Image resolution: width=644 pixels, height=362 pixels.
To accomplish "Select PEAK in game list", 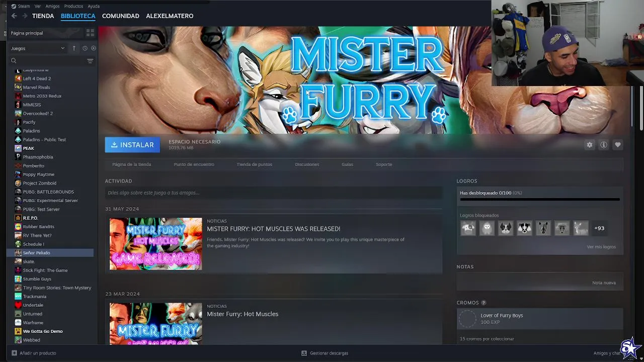I will point(28,148).
